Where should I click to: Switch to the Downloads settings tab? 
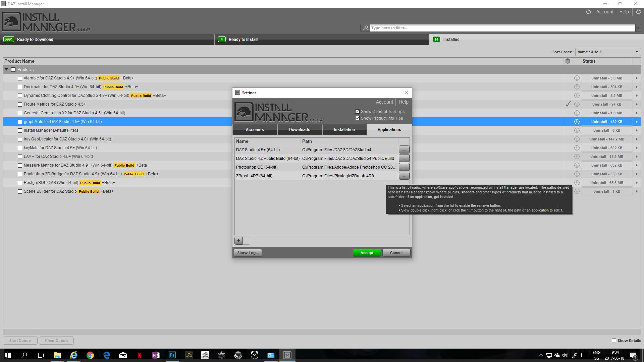coord(300,130)
